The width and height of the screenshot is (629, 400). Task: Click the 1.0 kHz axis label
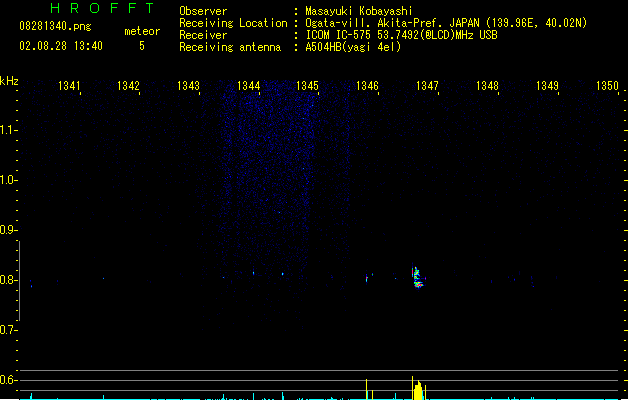coord(8,180)
